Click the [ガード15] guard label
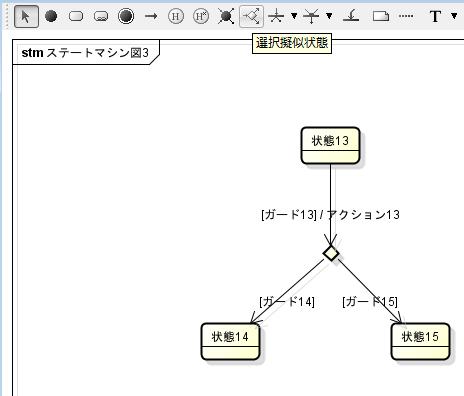The image size is (464, 396). 370,302
